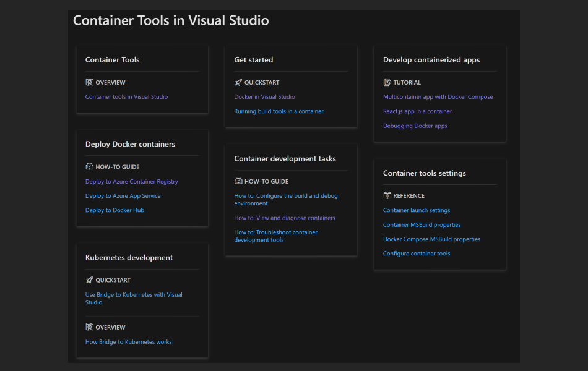Screen dimensions: 588x371
Task: Click the Tutorial icon under Develop containerized apps
Action: 387,82
